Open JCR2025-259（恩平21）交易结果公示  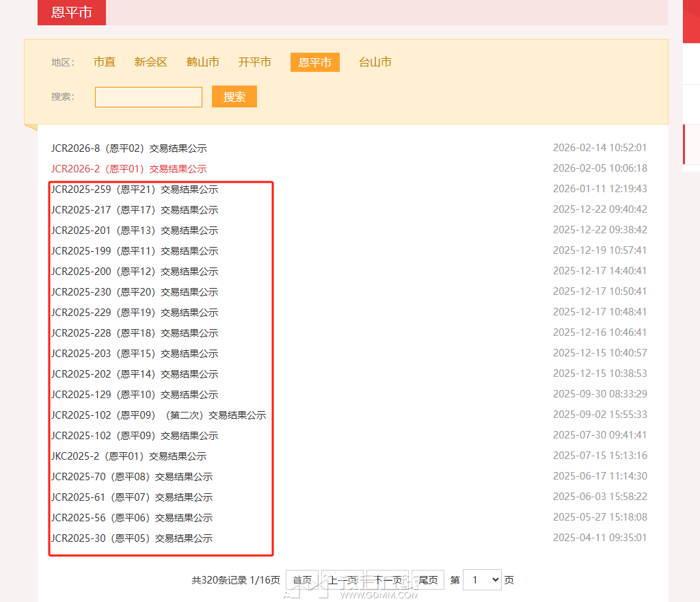(135, 189)
